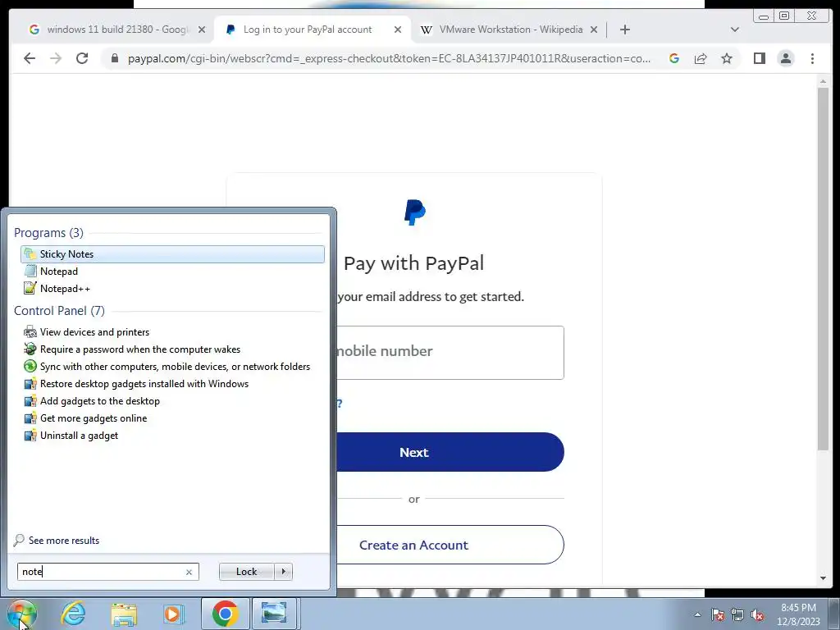View site info padlock icon

point(114,58)
